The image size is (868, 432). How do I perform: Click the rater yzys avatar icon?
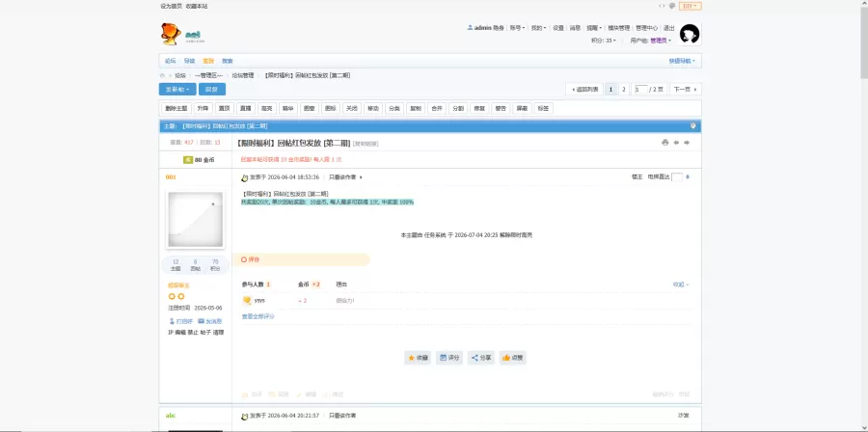247,300
